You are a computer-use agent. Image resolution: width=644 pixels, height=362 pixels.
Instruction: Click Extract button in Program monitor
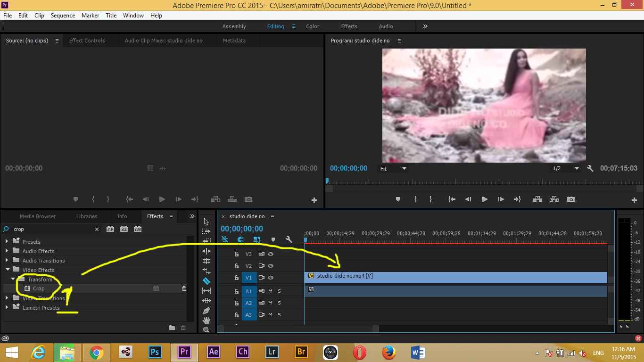click(x=554, y=199)
